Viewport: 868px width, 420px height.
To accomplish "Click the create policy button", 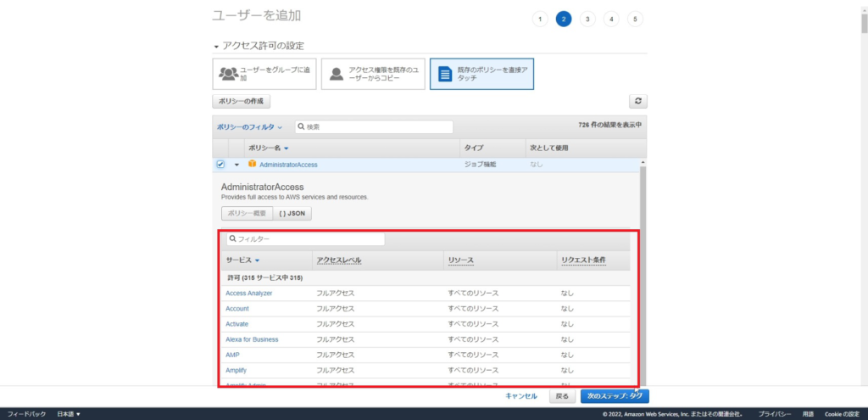I will click(241, 101).
